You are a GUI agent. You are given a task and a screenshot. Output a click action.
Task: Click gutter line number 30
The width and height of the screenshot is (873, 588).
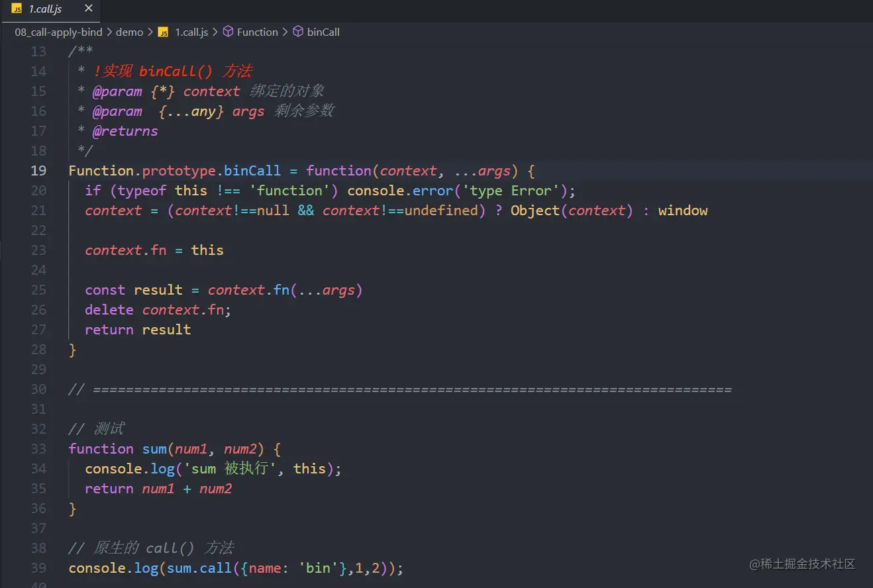(x=38, y=389)
